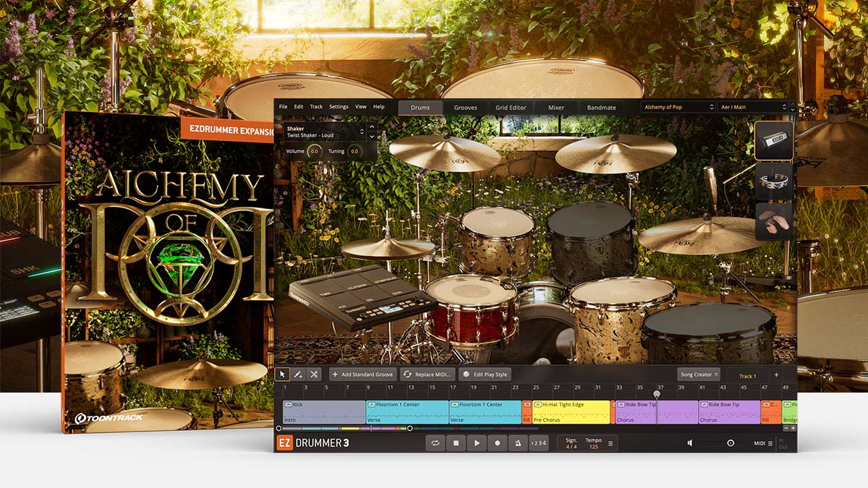Arm recording with the record button
This screenshot has height=488, width=868.
[497, 443]
